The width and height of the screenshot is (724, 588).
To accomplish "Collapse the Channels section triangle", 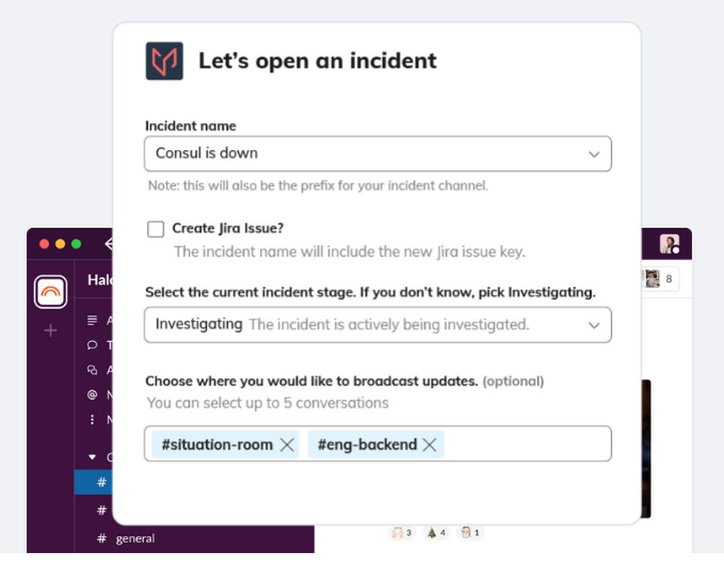I will click(92, 457).
